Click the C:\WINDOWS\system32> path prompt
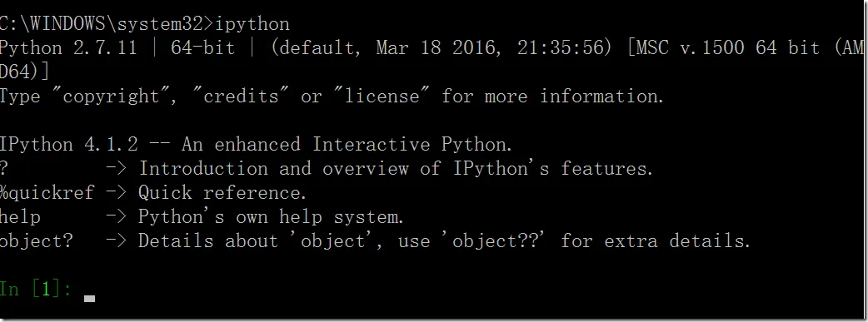Viewport: 868px width, 322px height. click(107, 24)
